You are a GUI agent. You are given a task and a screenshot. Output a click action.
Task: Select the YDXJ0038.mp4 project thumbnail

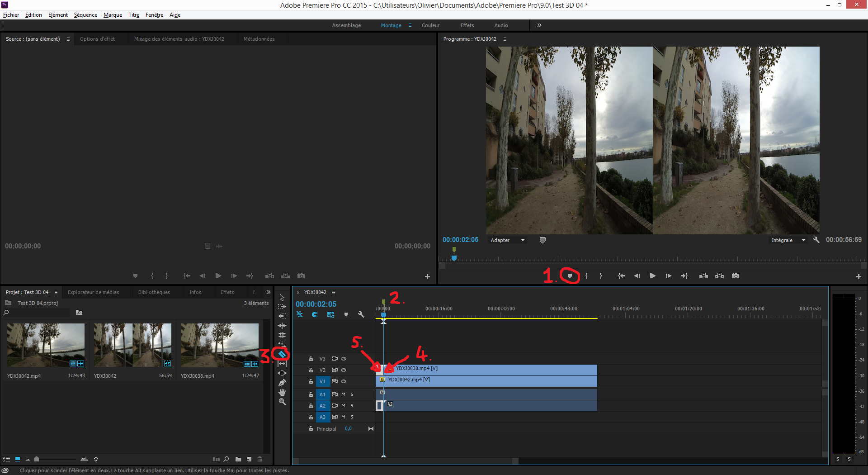coord(220,345)
